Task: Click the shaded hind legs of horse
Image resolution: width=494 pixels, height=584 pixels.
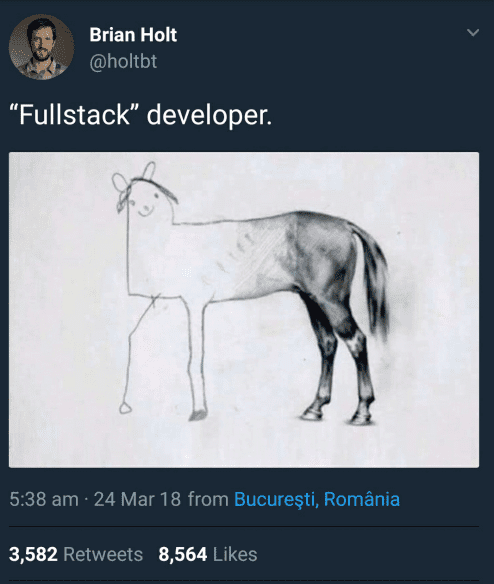Action: coord(337,358)
